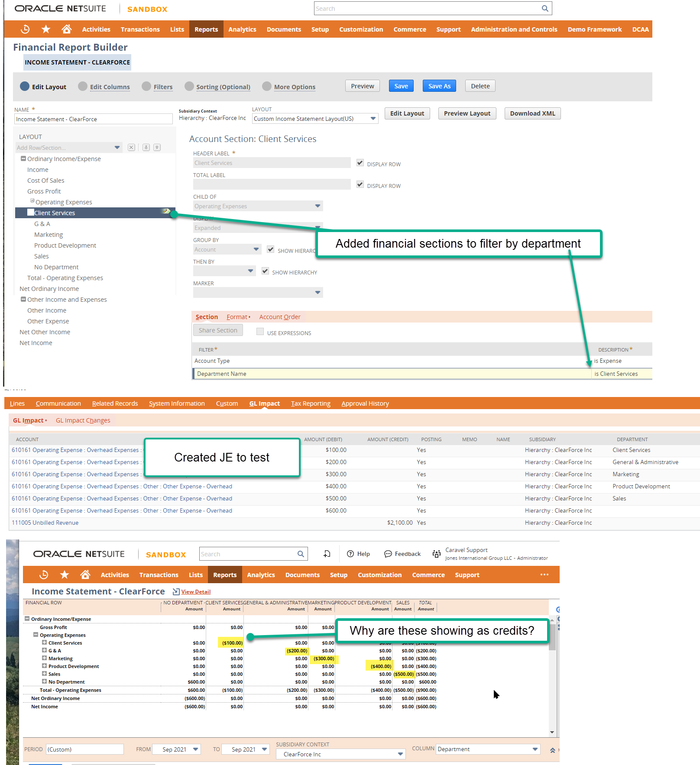Viewport: 700px width, 765px height.
Task: Click the report Name input field
Action: (x=94, y=119)
